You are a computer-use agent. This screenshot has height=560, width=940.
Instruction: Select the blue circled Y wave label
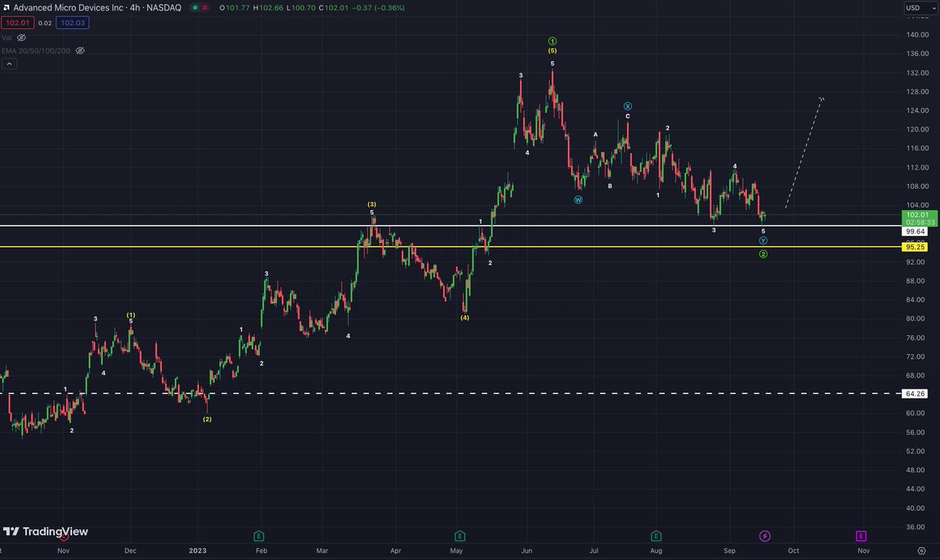[x=763, y=241]
